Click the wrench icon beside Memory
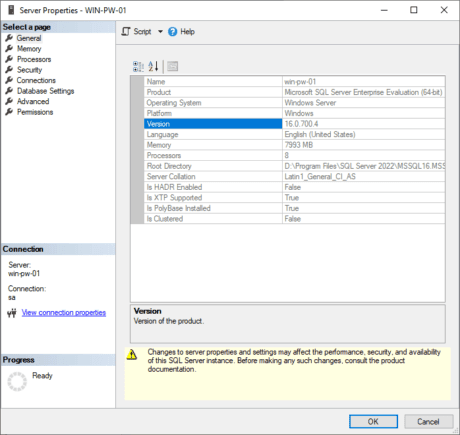This screenshot has width=460, height=435. coord(9,49)
